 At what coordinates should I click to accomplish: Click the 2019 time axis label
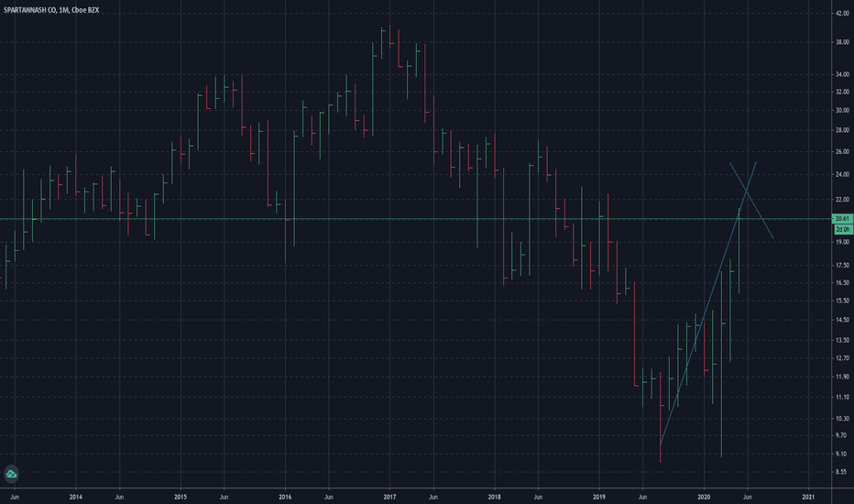[x=599, y=497]
